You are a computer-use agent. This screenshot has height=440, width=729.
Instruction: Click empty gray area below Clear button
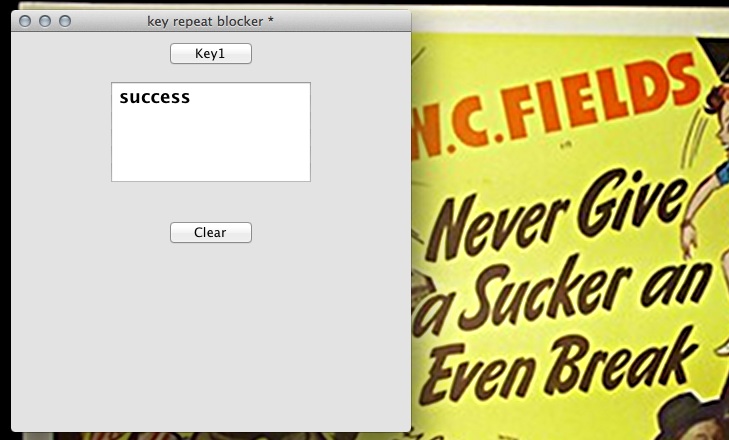click(211, 335)
